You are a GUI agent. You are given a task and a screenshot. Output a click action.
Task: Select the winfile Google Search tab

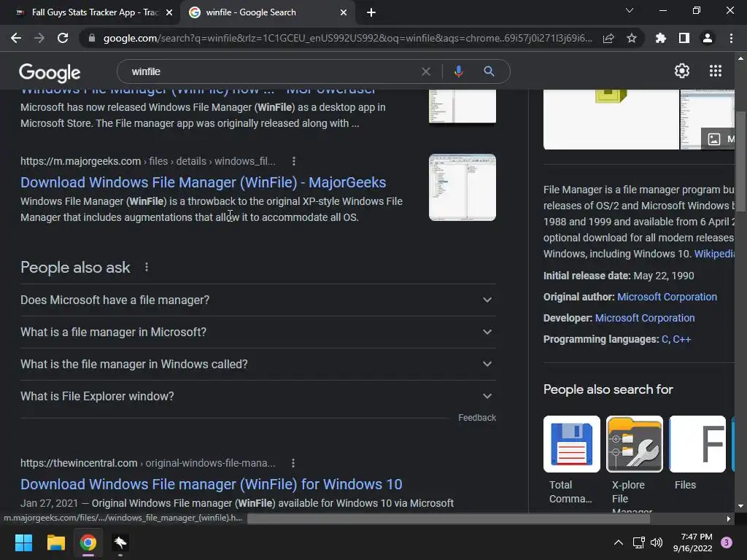267,12
